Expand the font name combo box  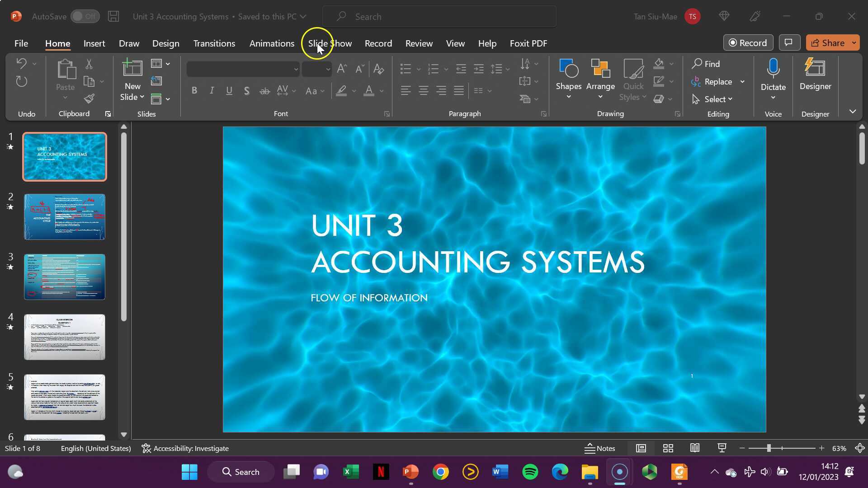pyautogui.click(x=296, y=69)
